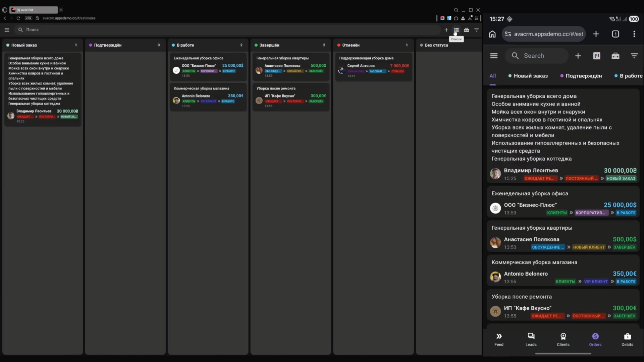This screenshot has width=644, height=362.
Task: Open the mobile filter sort icon
Action: (634, 56)
